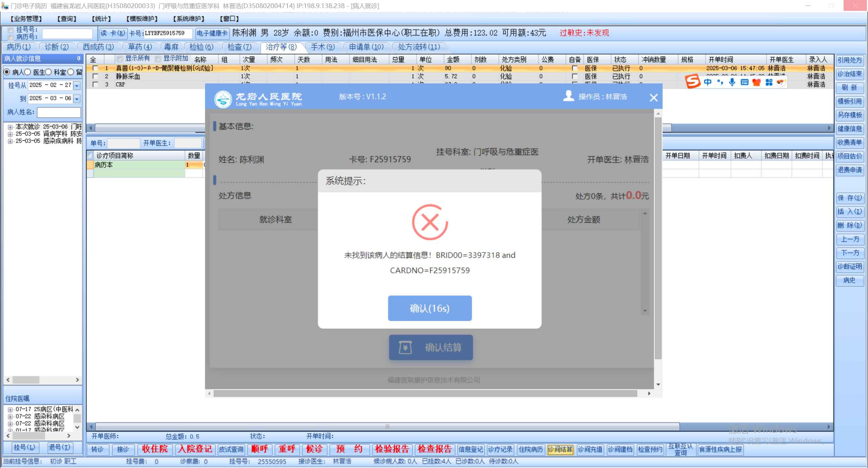
Task: Toggle Chinese/English input mode 中 icon
Action: tap(708, 82)
